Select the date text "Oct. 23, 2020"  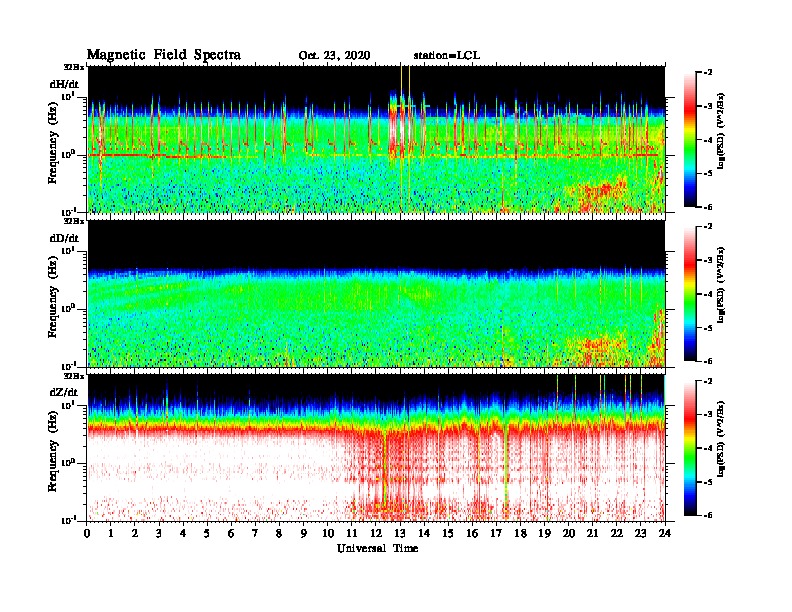click(x=334, y=56)
